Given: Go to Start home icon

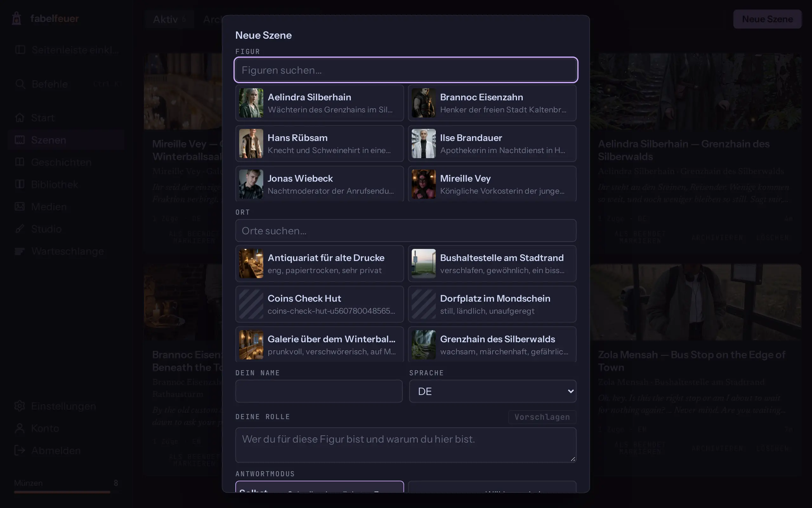Looking at the screenshot, I should [20, 117].
